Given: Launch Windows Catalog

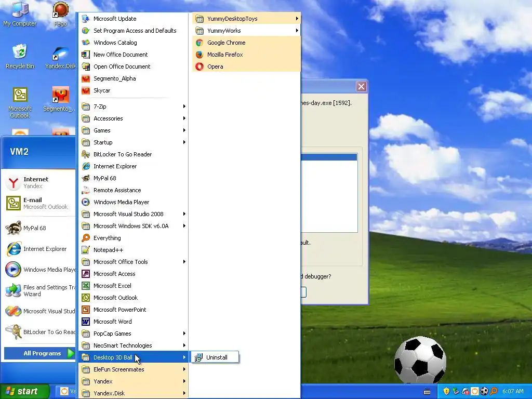Looking at the screenshot, I should coord(134,43).
